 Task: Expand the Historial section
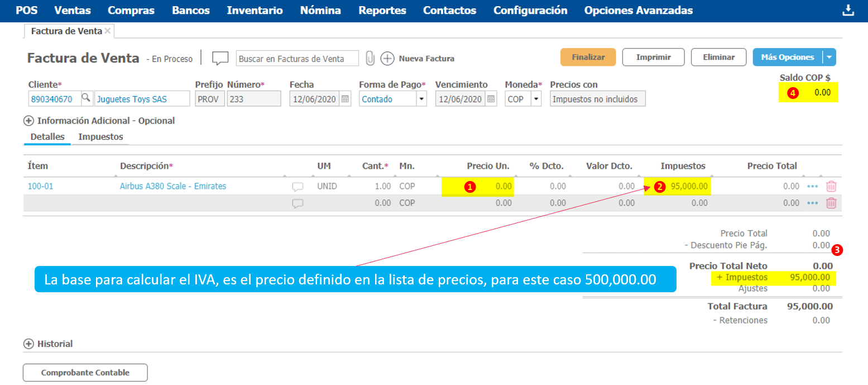pos(28,344)
